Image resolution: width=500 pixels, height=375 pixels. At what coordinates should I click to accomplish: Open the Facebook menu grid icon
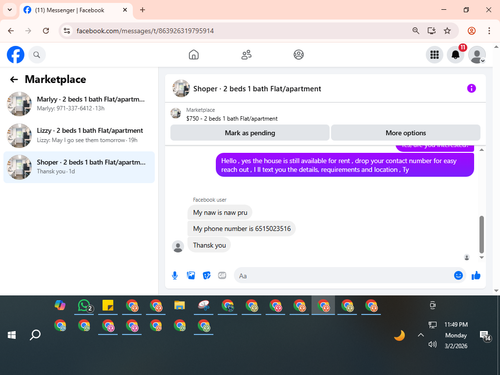[434, 55]
